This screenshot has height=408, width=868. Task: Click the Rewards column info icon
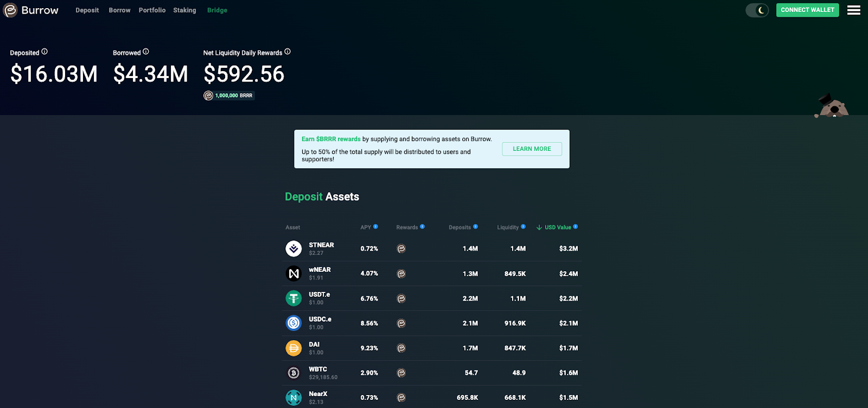point(422,227)
